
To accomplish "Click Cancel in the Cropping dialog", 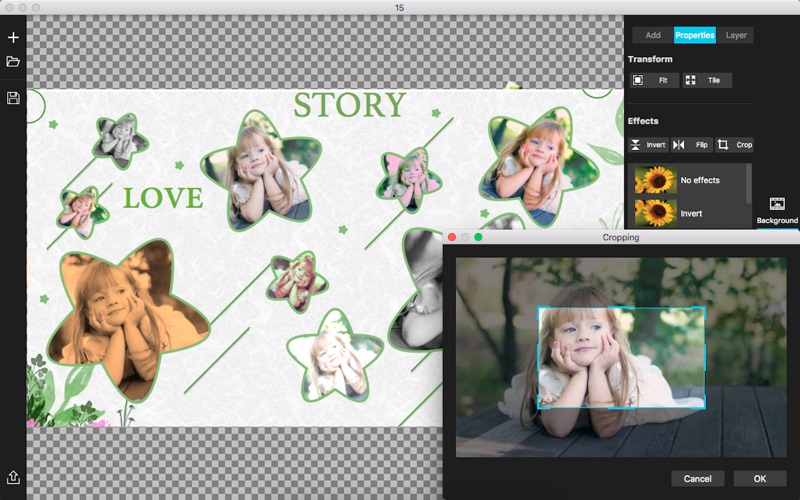I will point(697,479).
